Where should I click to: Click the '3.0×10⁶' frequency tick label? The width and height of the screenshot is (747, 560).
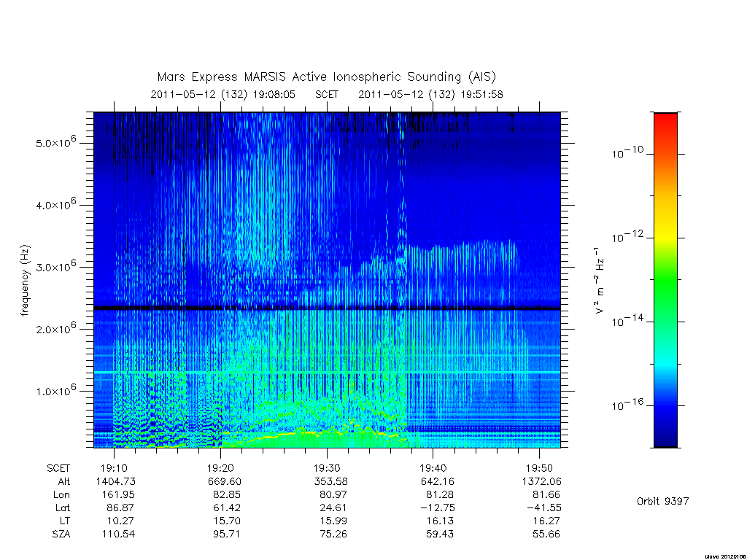(55, 266)
